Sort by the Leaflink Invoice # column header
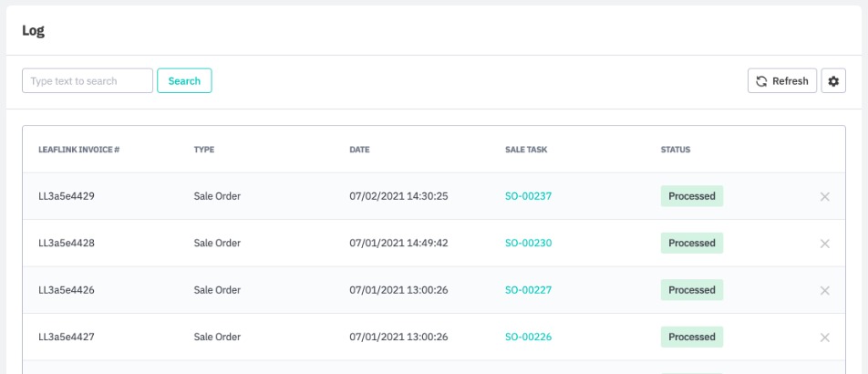Screen dimensions: 868x374 pyautogui.click(x=78, y=150)
